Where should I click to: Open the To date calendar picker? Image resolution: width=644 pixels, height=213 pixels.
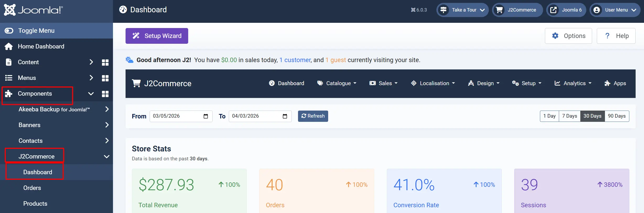pos(285,116)
